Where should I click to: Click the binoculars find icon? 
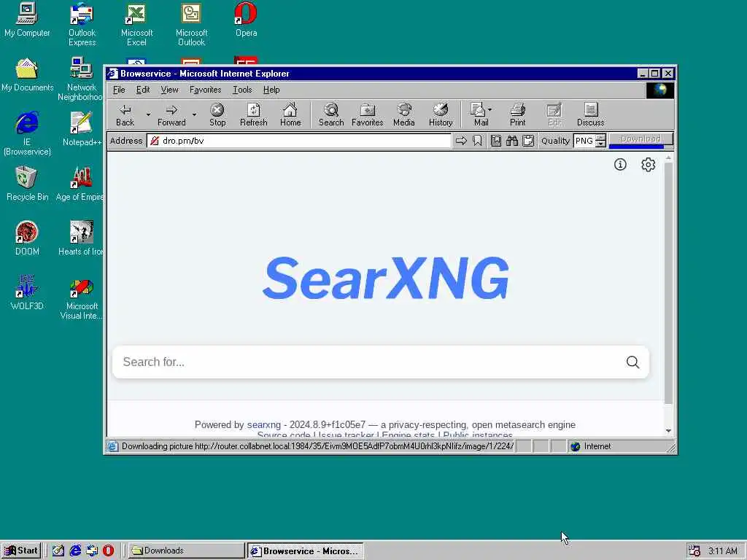tap(512, 141)
